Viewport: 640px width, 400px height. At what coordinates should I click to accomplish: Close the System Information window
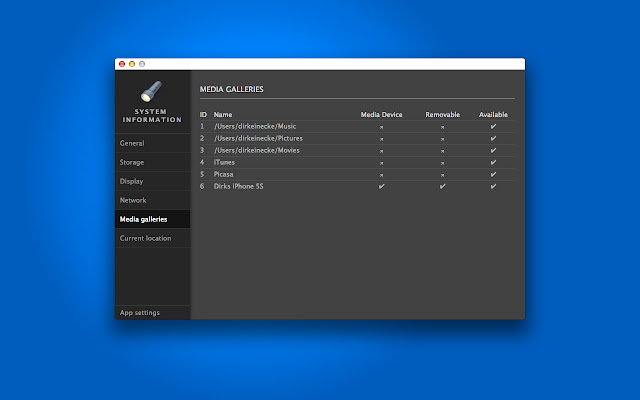click(x=122, y=64)
